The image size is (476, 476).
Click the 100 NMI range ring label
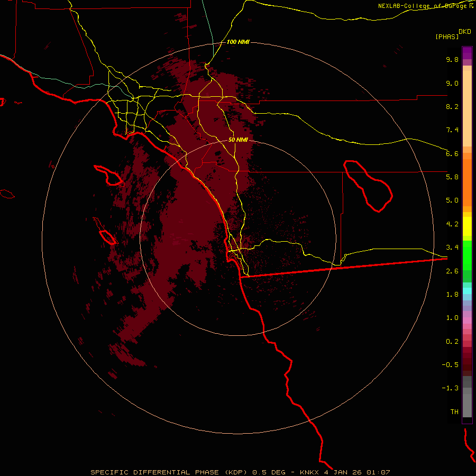click(x=237, y=42)
